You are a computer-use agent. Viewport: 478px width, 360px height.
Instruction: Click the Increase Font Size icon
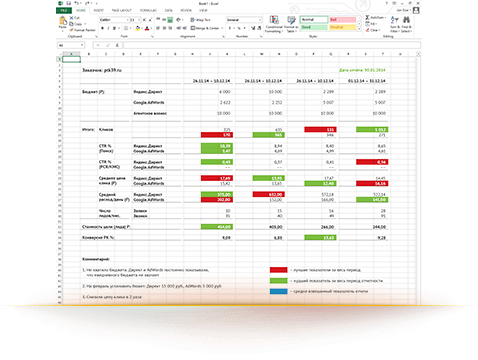pos(145,20)
